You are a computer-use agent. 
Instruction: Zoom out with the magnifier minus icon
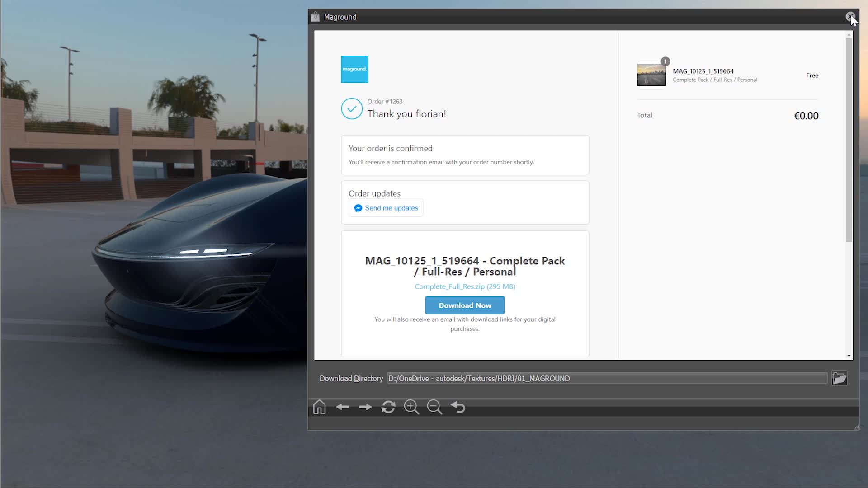(x=434, y=407)
